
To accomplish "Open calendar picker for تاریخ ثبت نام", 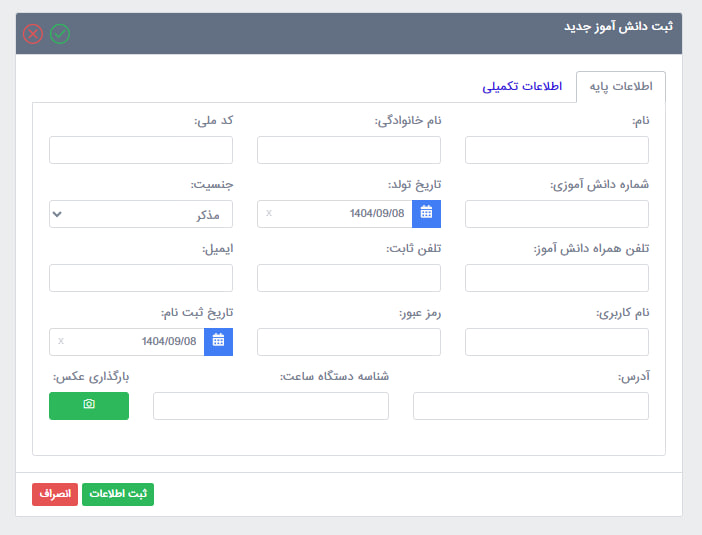I will [x=218, y=341].
